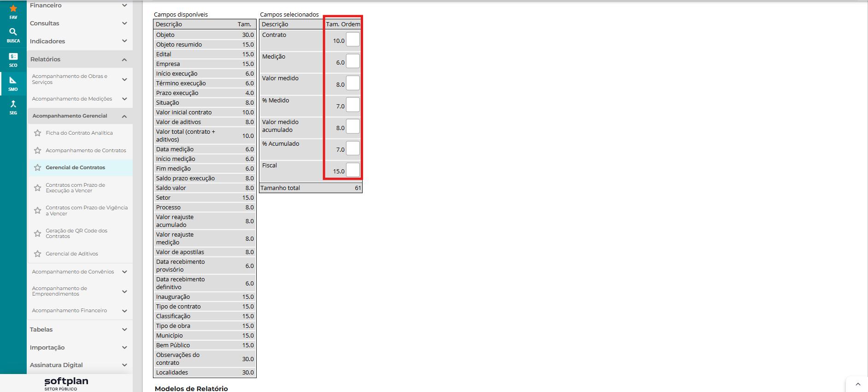
Task: Open Geração de QR Code dos Contratos
Action: tap(76, 233)
